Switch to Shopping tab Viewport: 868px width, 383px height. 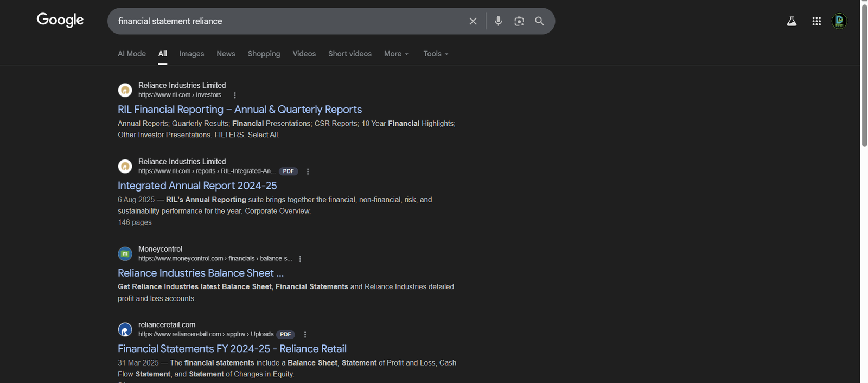click(264, 54)
